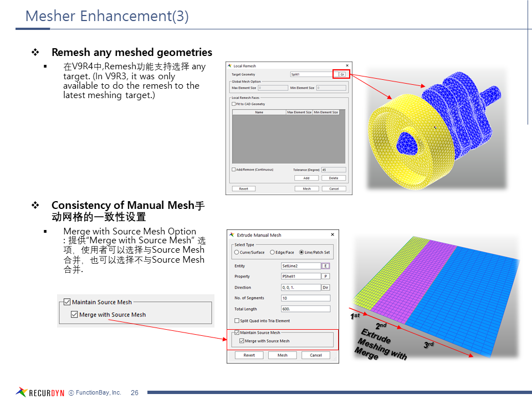Click the Max Element Size column header
The width and height of the screenshot is (532, 399).
tap(299, 112)
